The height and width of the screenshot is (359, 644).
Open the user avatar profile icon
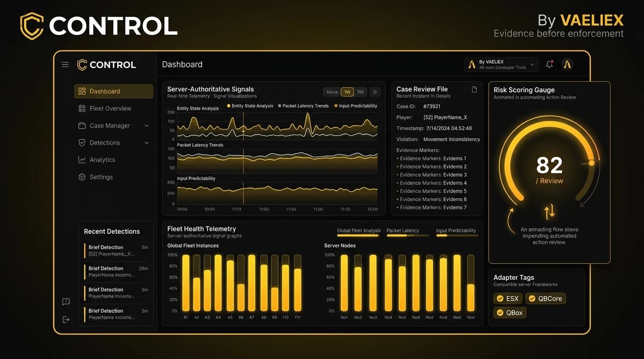(x=567, y=65)
